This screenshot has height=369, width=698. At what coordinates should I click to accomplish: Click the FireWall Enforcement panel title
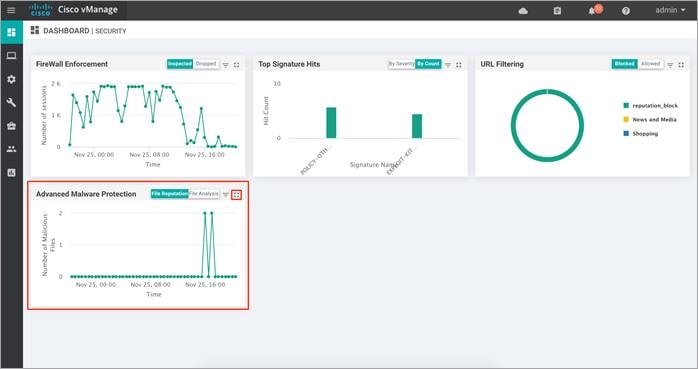[x=72, y=64]
